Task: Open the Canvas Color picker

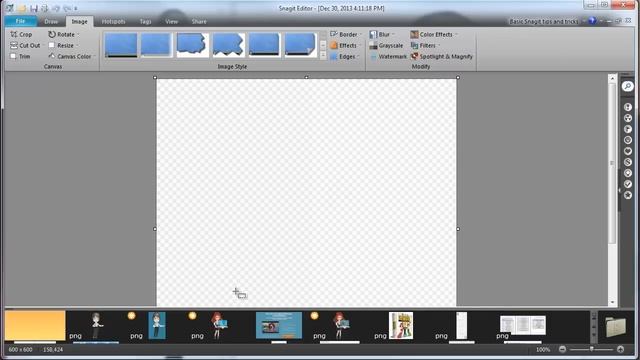Action: tap(71, 57)
